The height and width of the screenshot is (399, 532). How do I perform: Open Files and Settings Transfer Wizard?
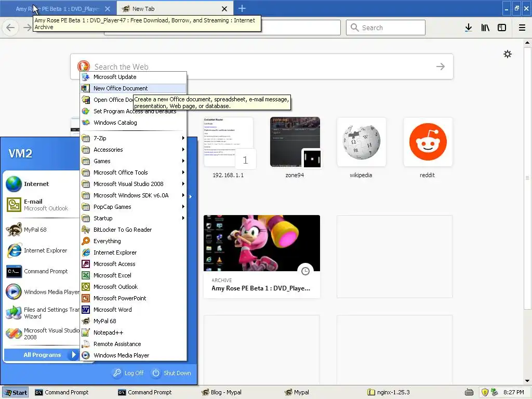(x=42, y=313)
